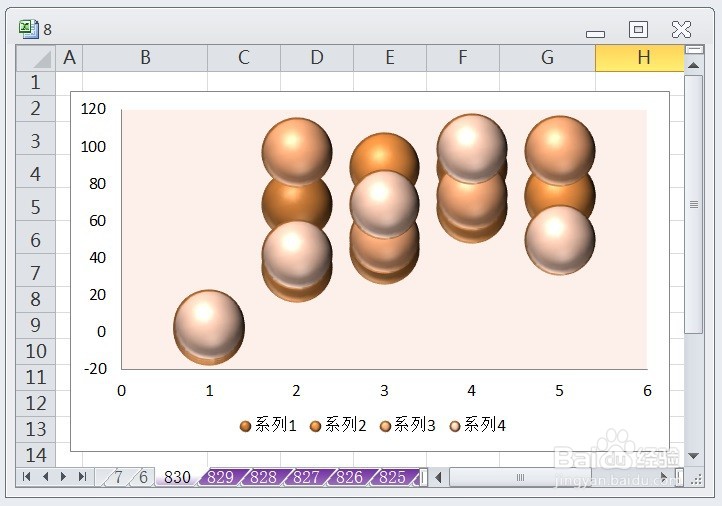
Task: Switch to sheet tab 828
Action: click(263, 477)
